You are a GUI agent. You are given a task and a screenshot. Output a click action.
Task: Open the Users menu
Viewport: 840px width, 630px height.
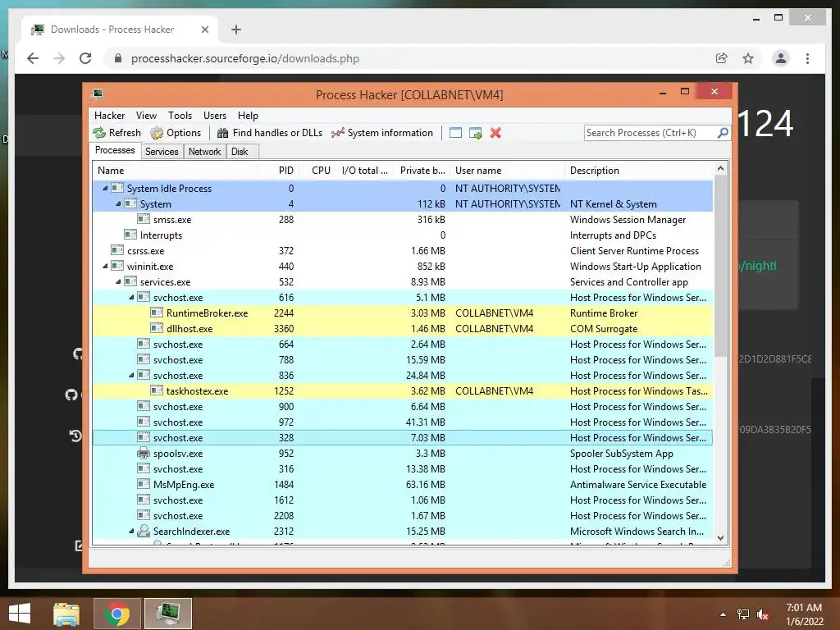coord(215,116)
